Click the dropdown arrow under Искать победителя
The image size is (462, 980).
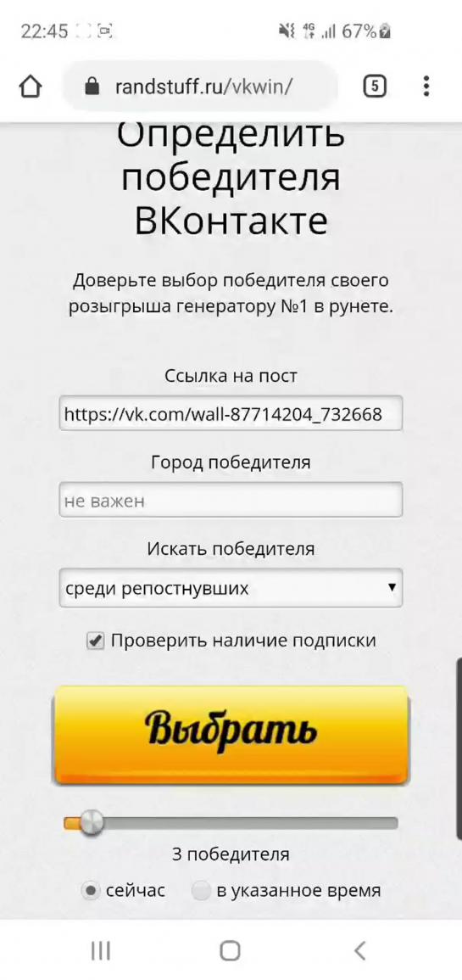(x=392, y=587)
